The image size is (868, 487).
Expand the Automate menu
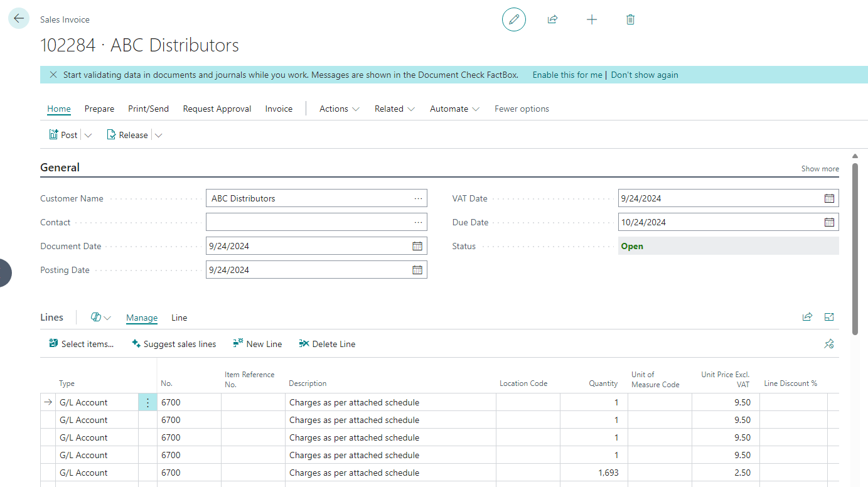coord(455,109)
